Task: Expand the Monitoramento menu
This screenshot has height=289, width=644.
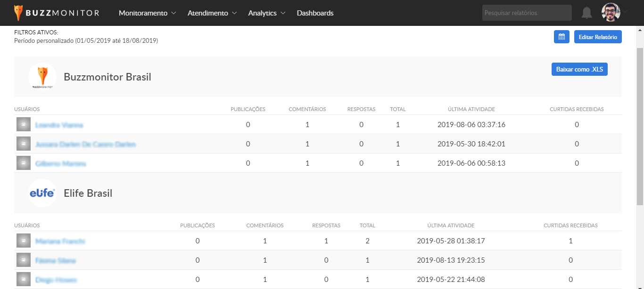Action: pos(147,13)
